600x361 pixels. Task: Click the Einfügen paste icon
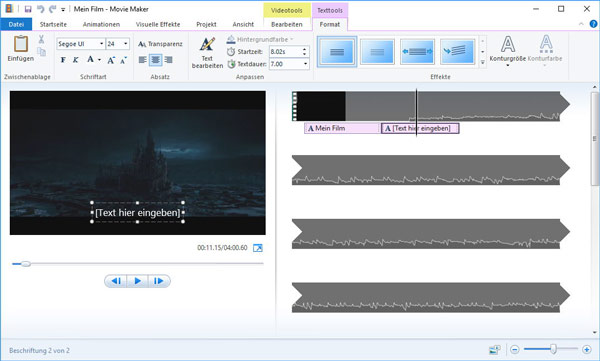point(21,44)
